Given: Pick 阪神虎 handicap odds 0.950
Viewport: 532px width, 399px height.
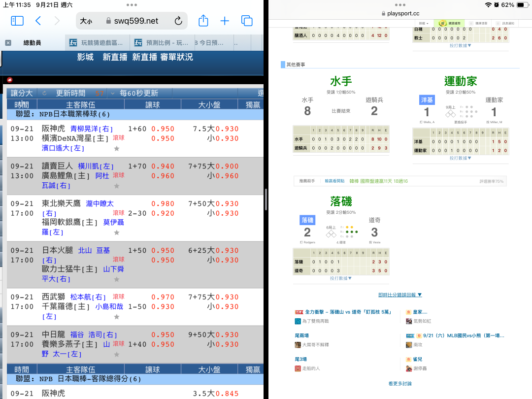Looking at the screenshot, I should (163, 129).
